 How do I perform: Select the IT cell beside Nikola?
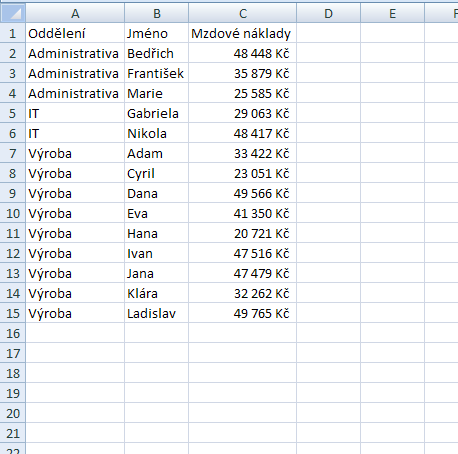tap(75, 133)
